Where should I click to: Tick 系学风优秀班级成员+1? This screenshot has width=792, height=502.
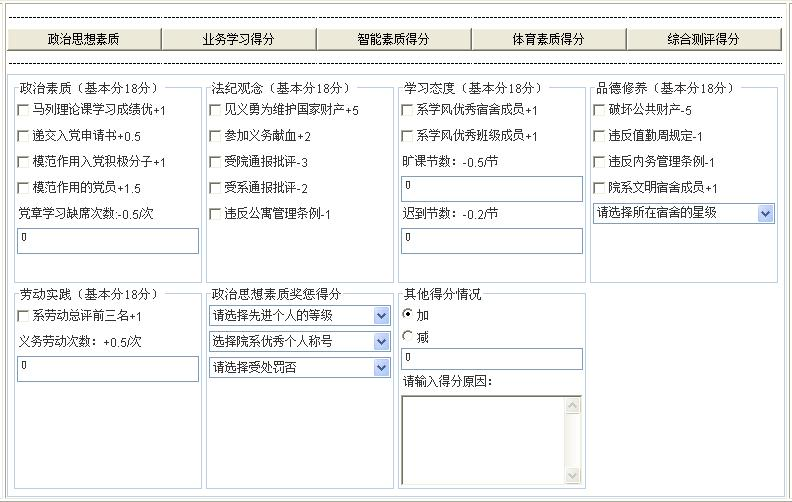click(407, 136)
